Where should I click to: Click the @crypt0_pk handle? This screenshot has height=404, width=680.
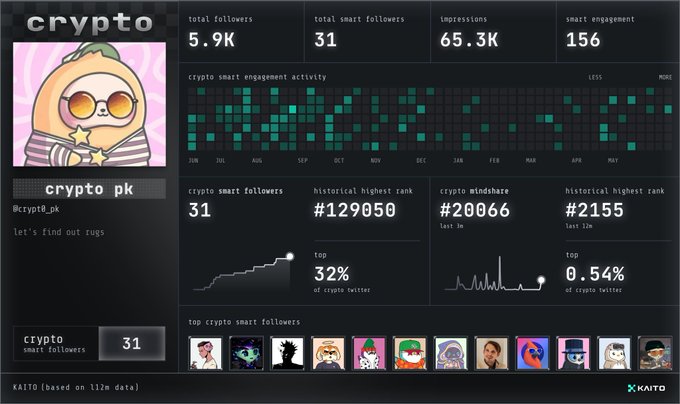point(36,209)
